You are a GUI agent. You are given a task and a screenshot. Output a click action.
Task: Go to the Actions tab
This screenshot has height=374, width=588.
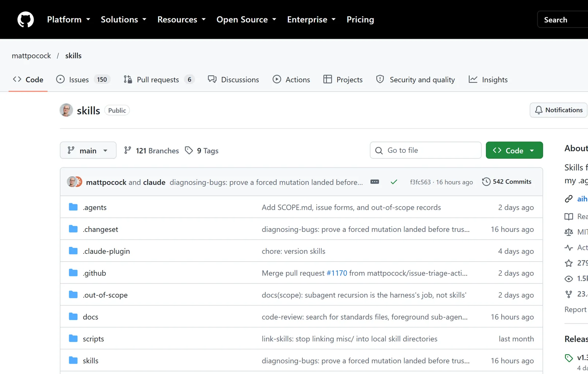[x=291, y=79]
